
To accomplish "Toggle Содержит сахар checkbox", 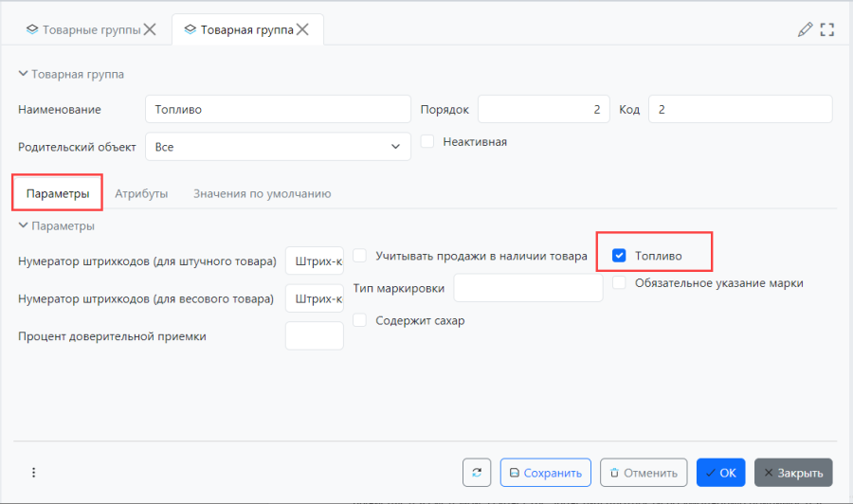I will tap(360, 320).
